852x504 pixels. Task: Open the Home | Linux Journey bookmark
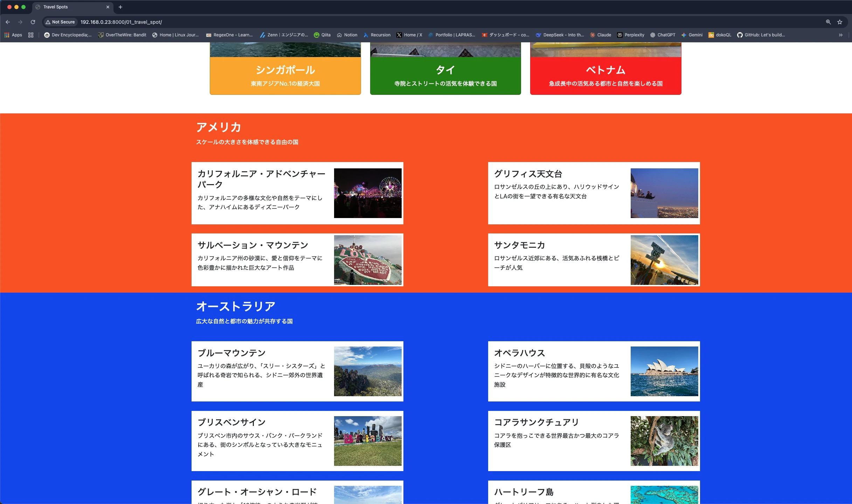[175, 35]
